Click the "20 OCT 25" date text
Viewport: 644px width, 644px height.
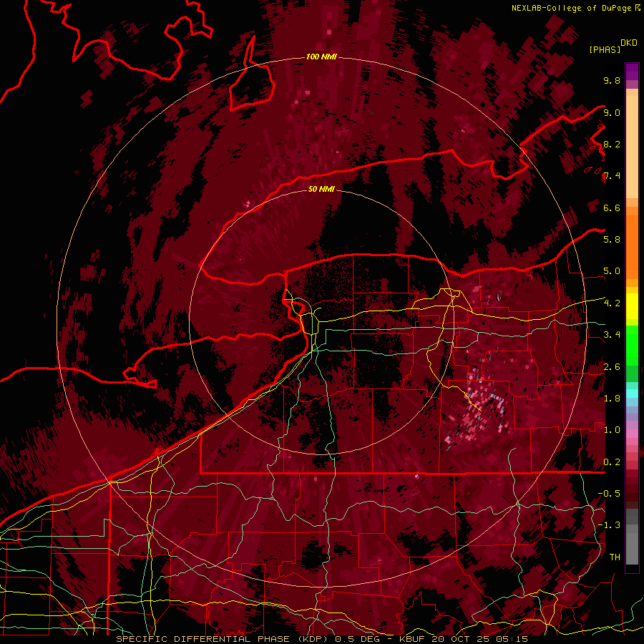pos(462,639)
